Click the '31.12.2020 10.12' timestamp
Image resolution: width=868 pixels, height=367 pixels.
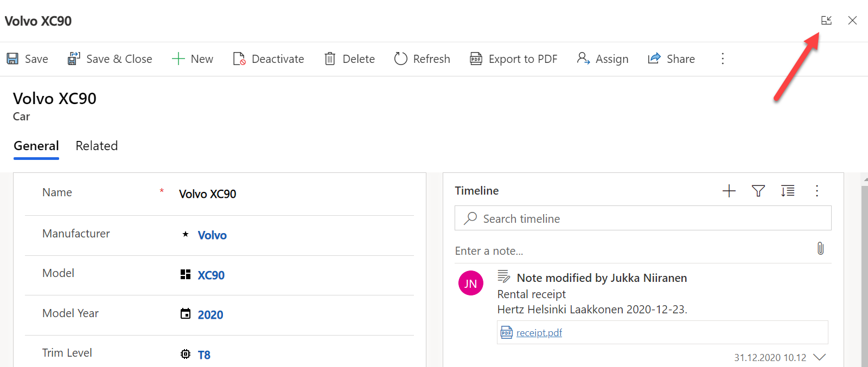(x=770, y=358)
